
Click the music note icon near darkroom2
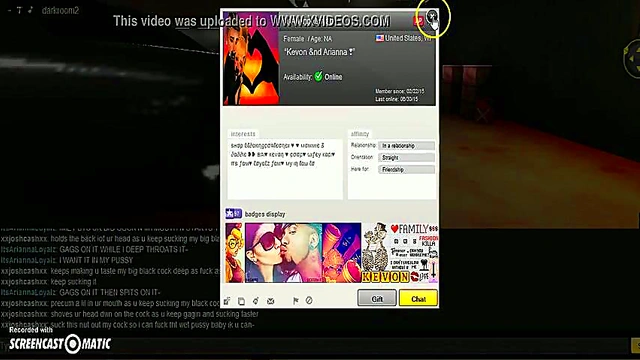(x=30, y=10)
